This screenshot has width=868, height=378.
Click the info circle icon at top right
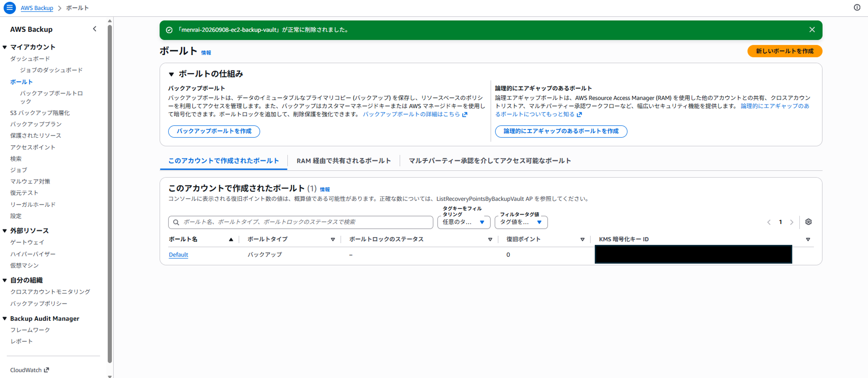(857, 7)
